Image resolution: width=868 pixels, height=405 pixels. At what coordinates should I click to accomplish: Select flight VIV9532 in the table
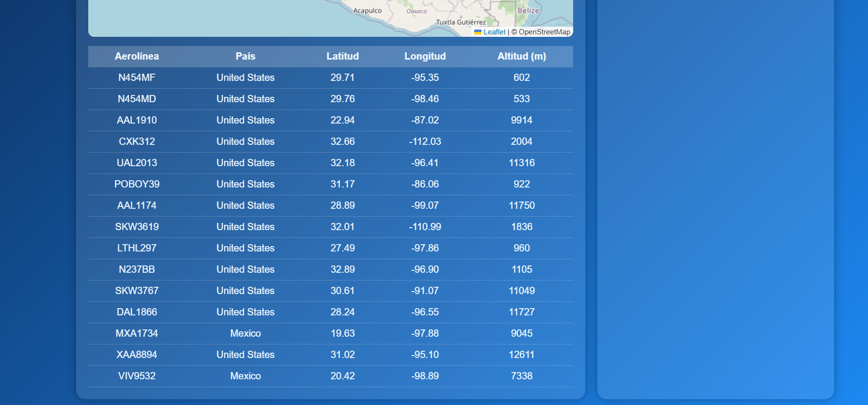coord(137,376)
